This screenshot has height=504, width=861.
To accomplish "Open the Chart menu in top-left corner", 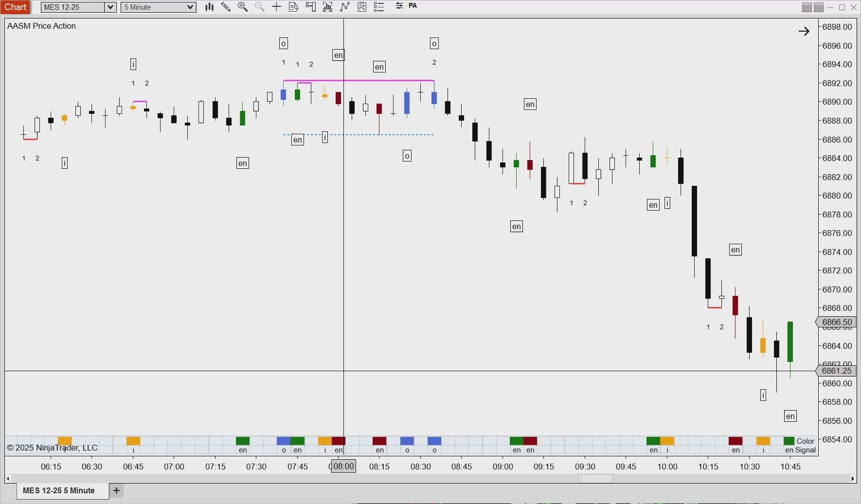I will (16, 7).
